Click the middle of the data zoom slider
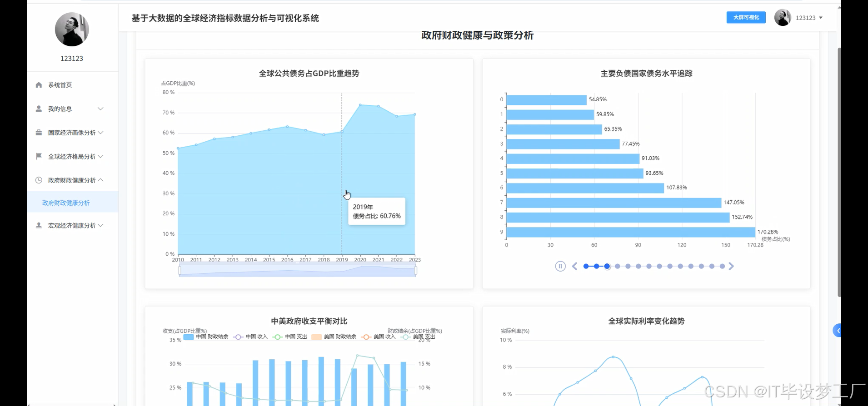 298,271
